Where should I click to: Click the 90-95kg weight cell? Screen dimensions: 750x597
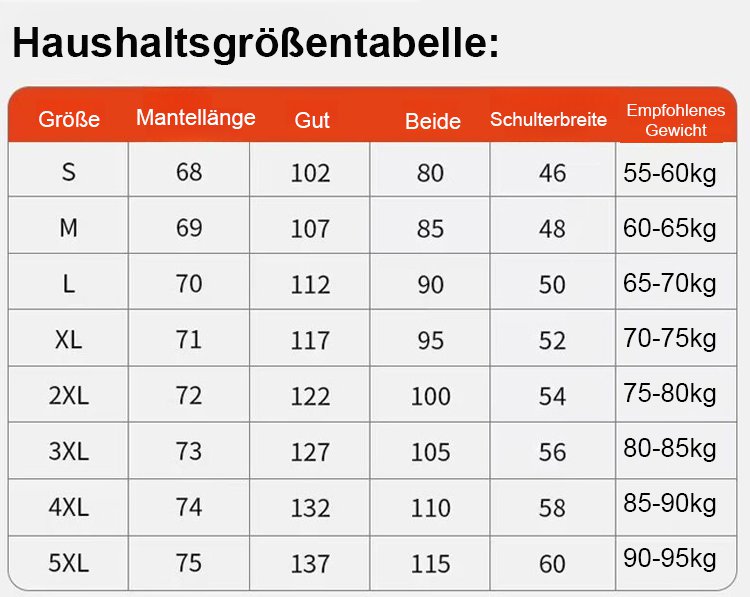670,559
